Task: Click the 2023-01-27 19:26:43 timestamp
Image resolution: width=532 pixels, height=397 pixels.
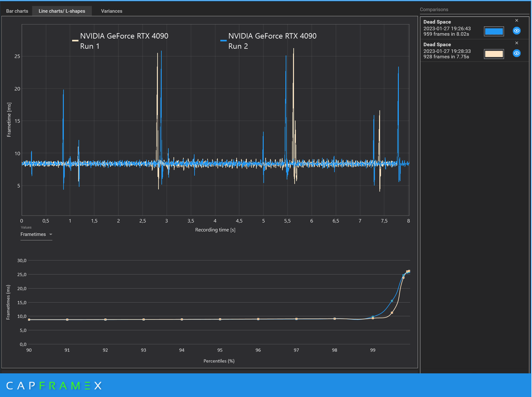Action: pyautogui.click(x=447, y=29)
